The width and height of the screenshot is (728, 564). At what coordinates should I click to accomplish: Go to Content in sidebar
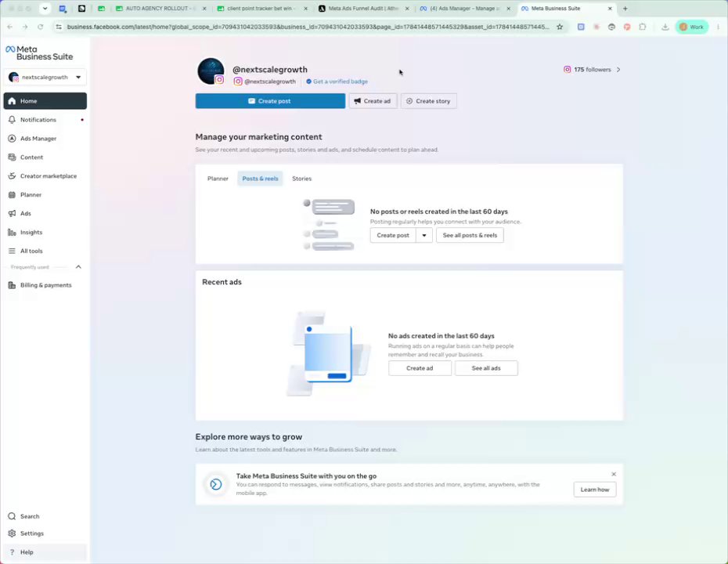click(45, 157)
